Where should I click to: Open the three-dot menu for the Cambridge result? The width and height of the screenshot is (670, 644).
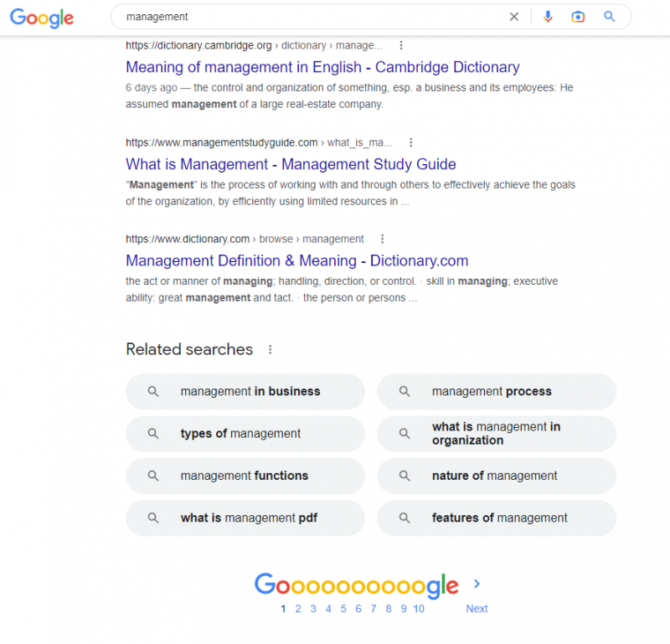point(401,45)
